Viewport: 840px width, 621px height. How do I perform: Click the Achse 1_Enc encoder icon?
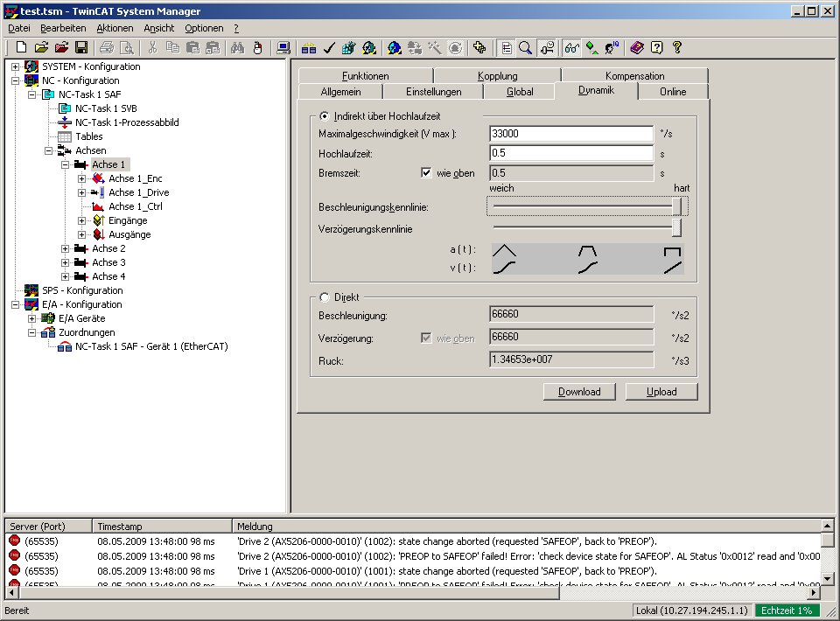(x=98, y=178)
